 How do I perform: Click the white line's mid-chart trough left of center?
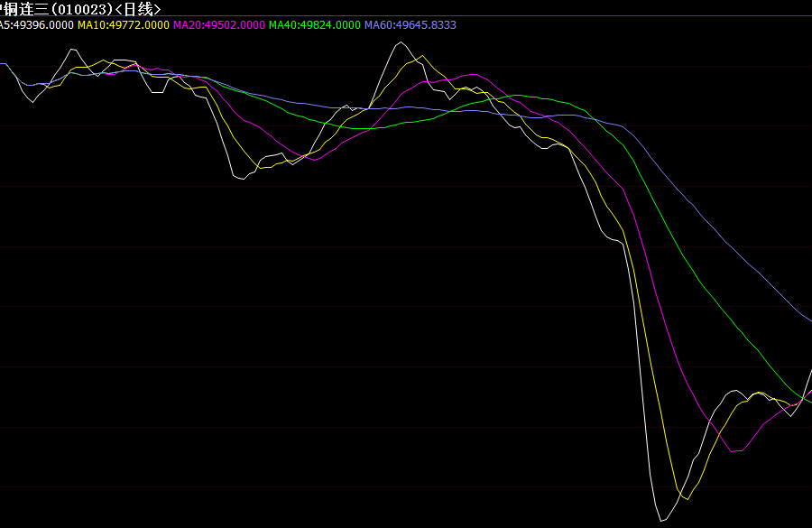(x=242, y=179)
